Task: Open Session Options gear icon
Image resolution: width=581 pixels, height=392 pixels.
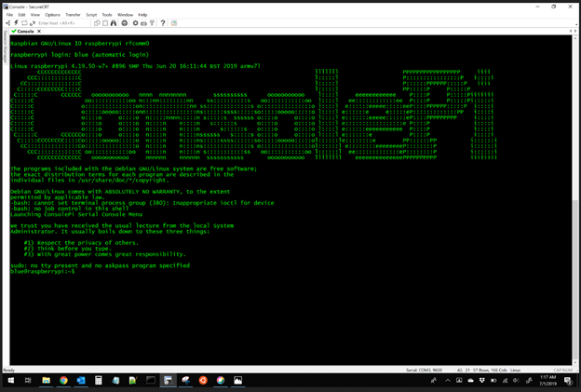Action: [136, 23]
